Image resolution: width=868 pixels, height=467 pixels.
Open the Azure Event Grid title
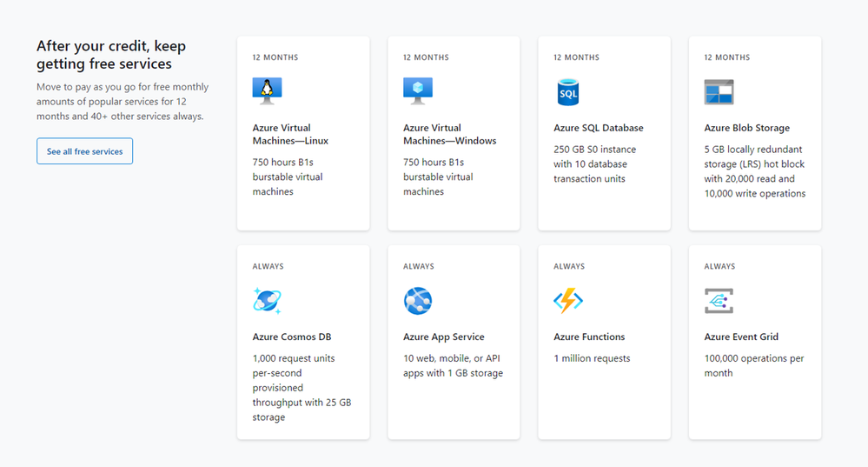point(741,337)
